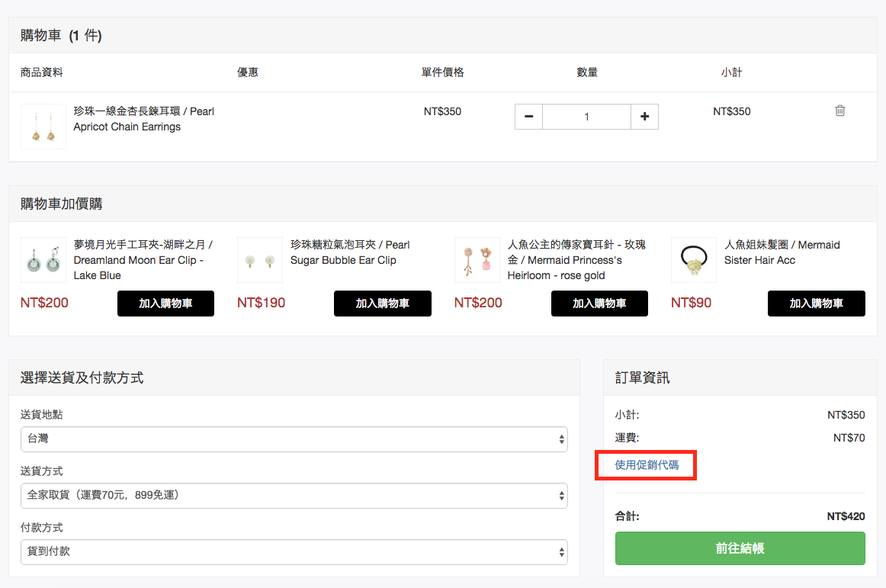Click the plus quantity button
Image resolution: width=886 pixels, height=588 pixels.
644,117
